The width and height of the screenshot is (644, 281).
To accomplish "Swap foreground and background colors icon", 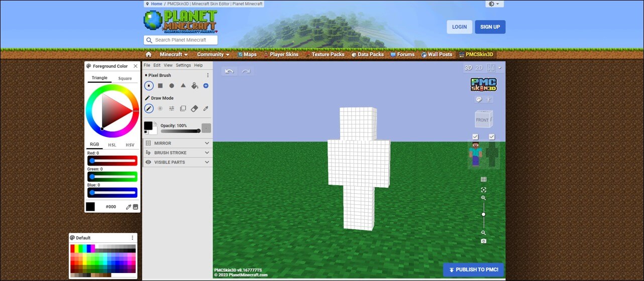I will [155, 123].
